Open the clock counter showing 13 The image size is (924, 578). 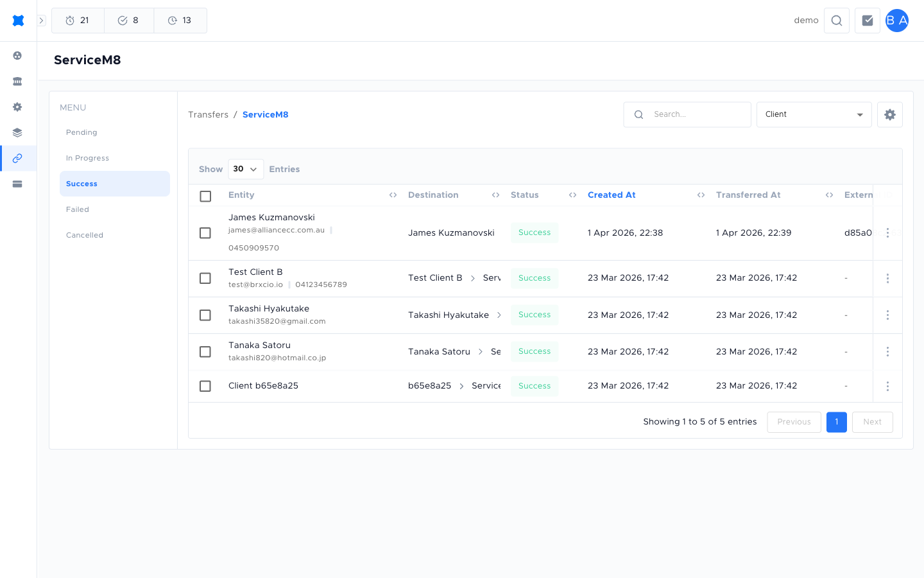(180, 21)
